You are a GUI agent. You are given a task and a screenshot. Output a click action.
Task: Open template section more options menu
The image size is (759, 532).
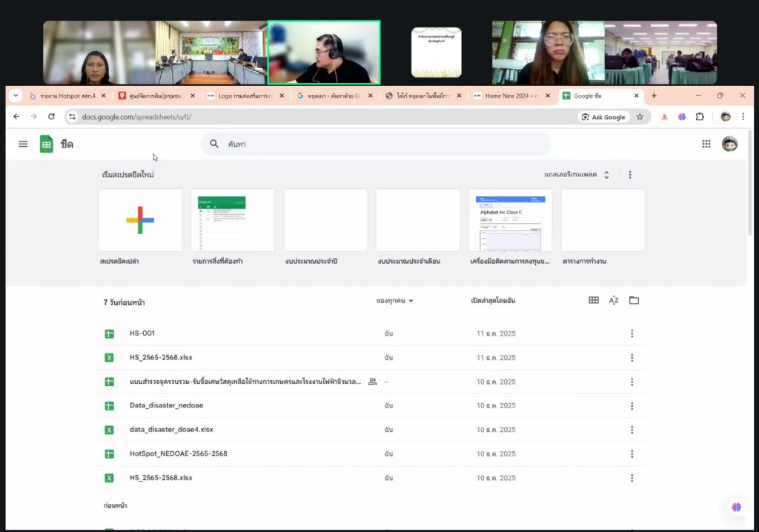(x=630, y=175)
